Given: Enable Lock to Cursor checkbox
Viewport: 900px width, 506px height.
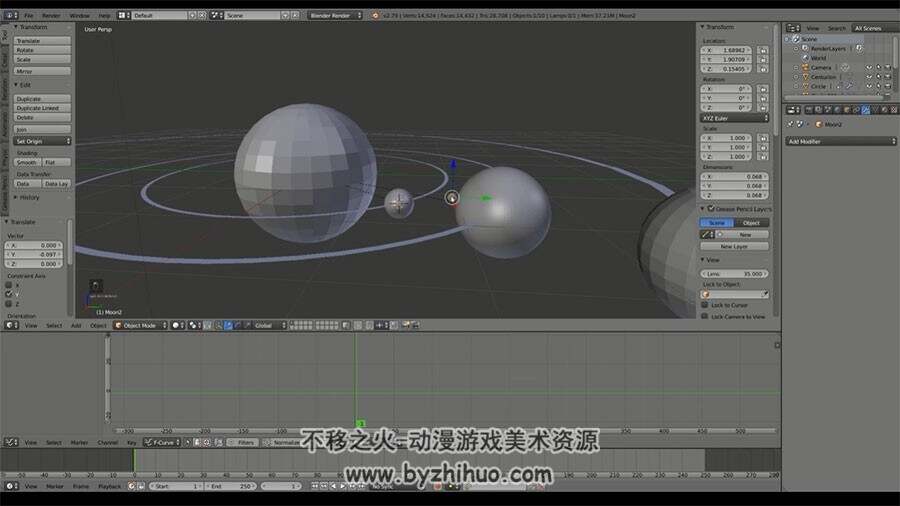Looking at the screenshot, I should (x=705, y=305).
